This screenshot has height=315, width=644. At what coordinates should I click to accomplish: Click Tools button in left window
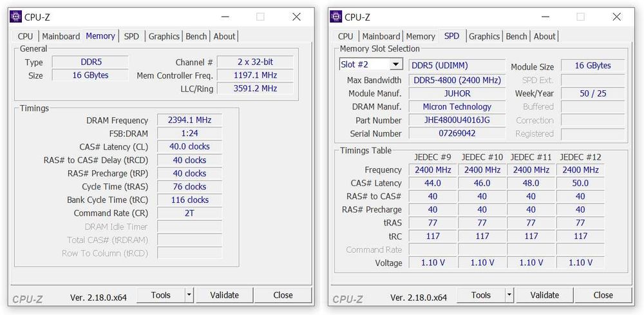point(160,295)
